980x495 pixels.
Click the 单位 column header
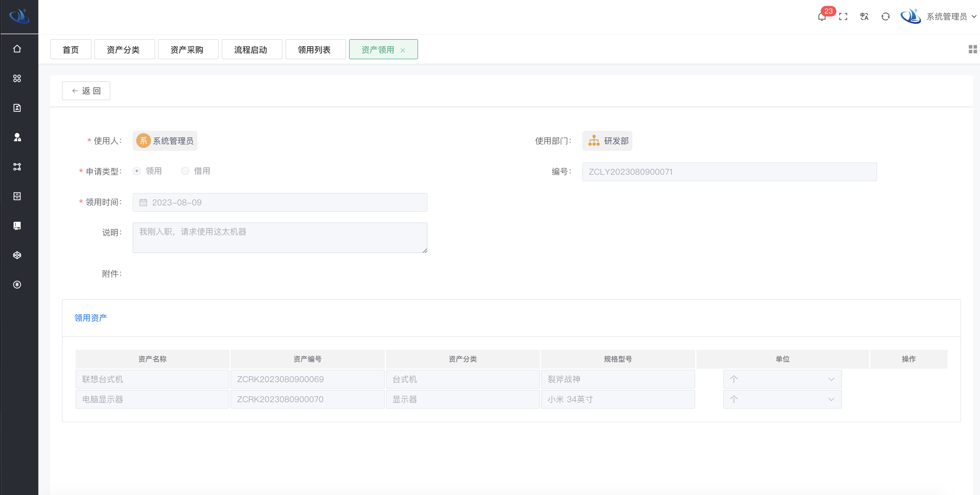(782, 359)
